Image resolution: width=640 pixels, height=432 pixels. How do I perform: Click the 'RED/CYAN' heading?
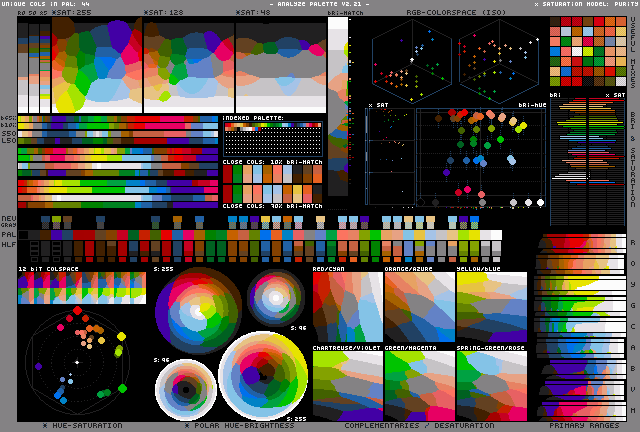point(329,269)
